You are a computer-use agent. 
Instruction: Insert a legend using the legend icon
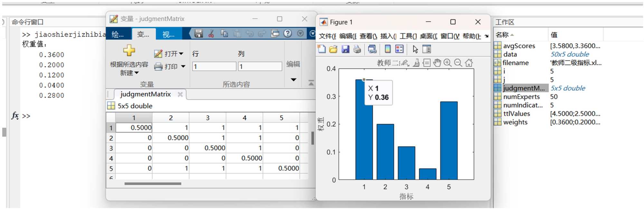pos(399,49)
